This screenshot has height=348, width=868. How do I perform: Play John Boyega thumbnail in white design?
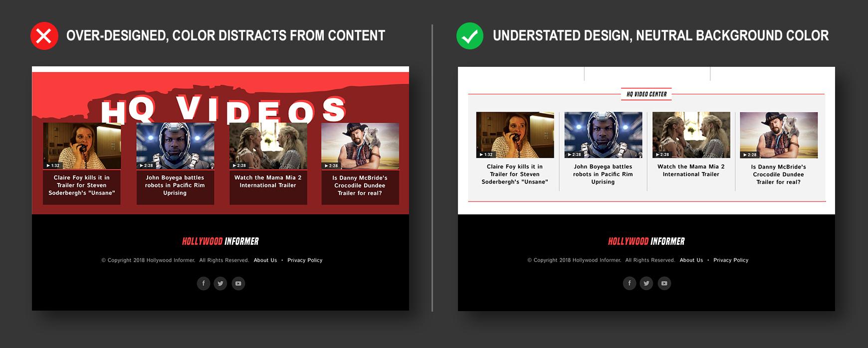pyautogui.click(x=603, y=135)
